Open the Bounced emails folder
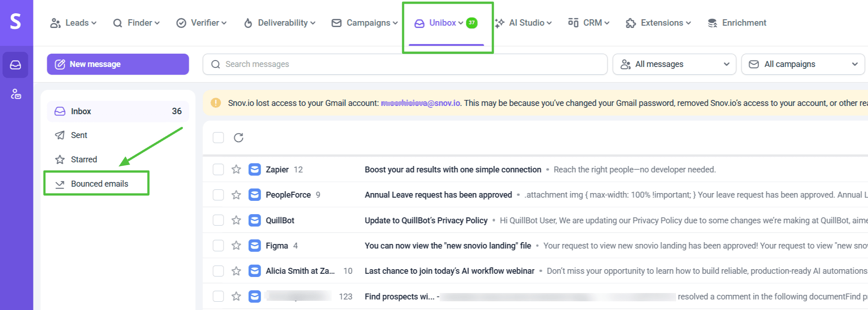The width and height of the screenshot is (868, 310). [99, 184]
